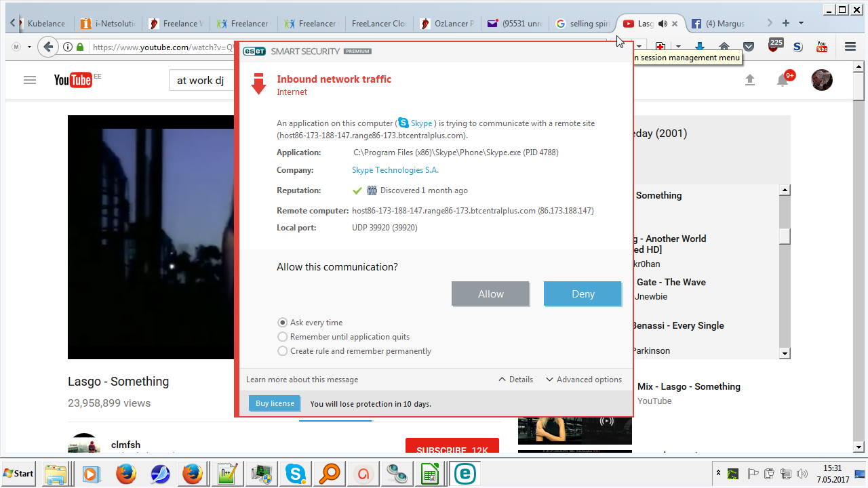Click the YouTube extension toolbar icon
This screenshot has height=488, width=868.
coord(822,47)
